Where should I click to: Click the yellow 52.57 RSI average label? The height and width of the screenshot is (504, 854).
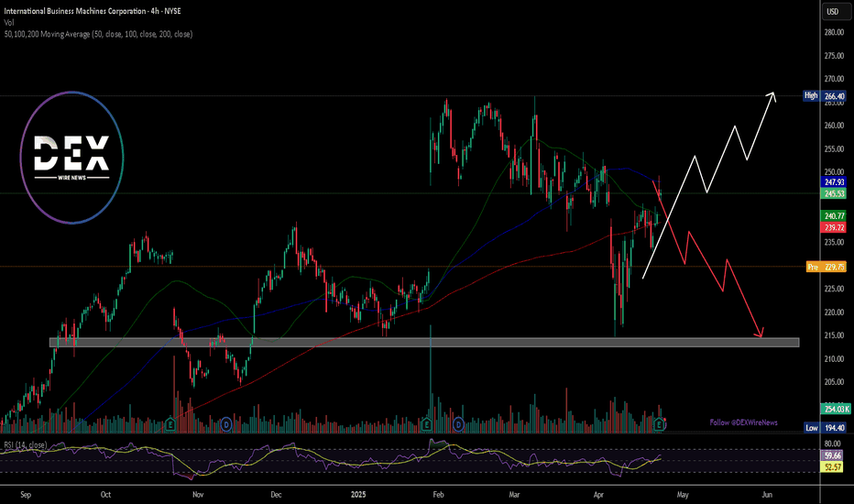pyautogui.click(x=833, y=467)
